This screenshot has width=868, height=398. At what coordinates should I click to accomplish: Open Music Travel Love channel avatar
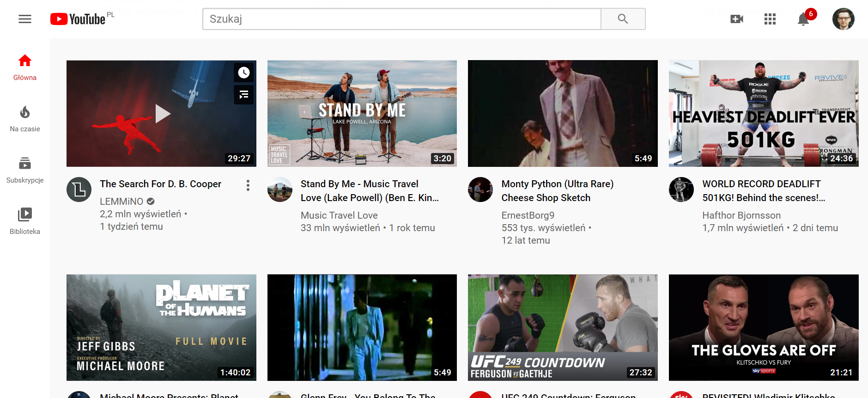[280, 190]
